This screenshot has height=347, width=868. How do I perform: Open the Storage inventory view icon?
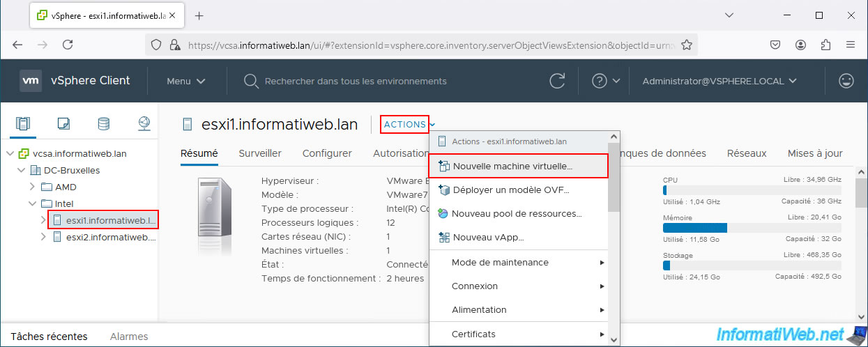pos(104,124)
